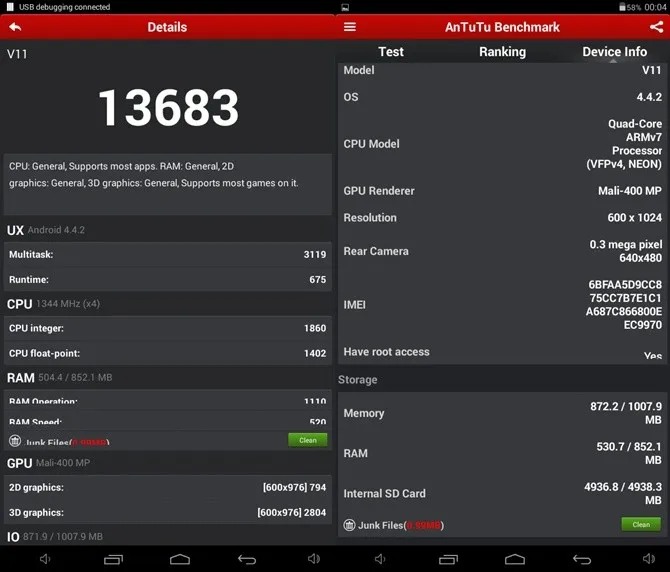Screen dimensions: 670x572
Task: Tap the Resolution 600 x 1024 row
Action: [502, 217]
